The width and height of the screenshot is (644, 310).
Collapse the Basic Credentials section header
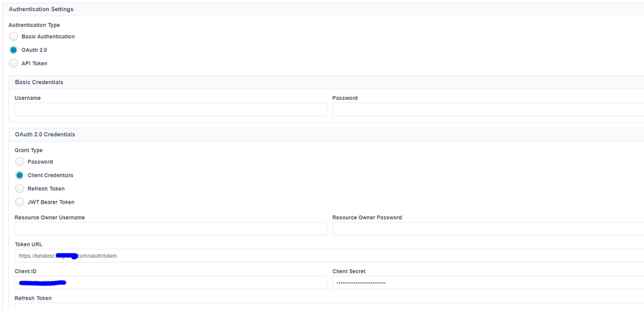[x=39, y=82]
